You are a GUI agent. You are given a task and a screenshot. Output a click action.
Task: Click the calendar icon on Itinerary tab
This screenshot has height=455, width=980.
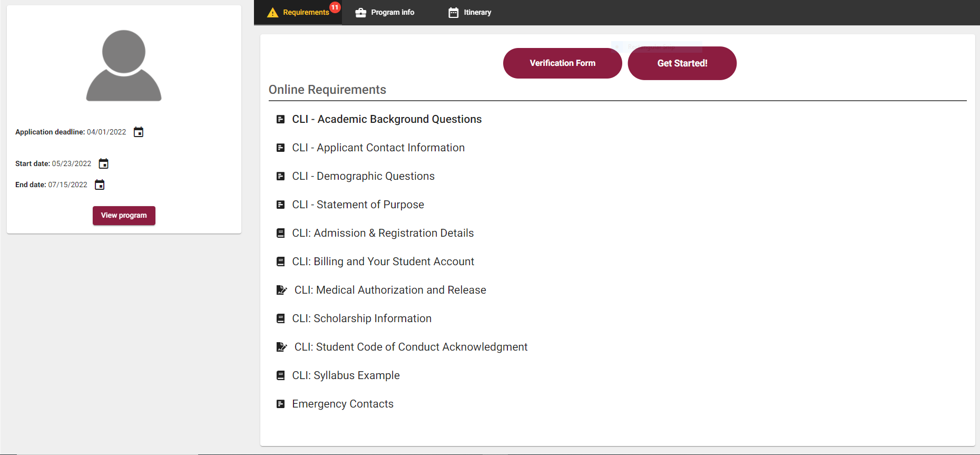pyautogui.click(x=454, y=13)
